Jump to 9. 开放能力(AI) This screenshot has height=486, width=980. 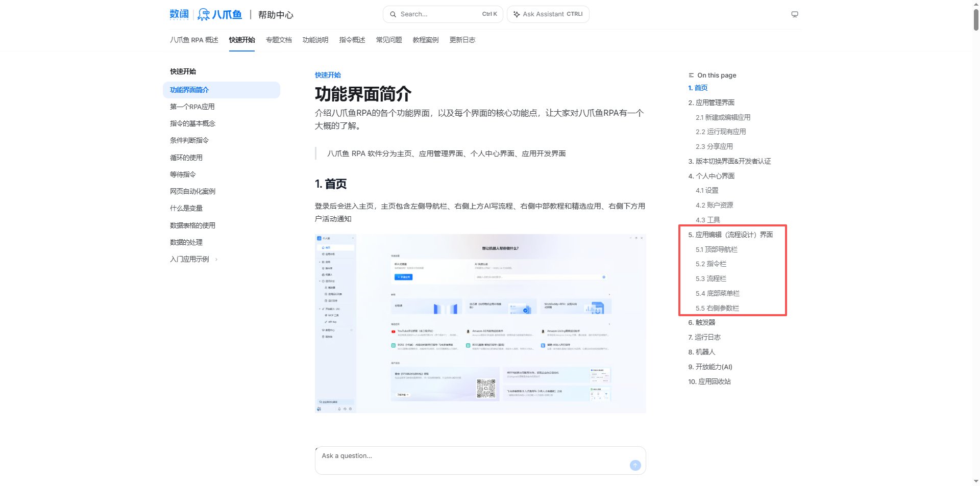tap(710, 367)
